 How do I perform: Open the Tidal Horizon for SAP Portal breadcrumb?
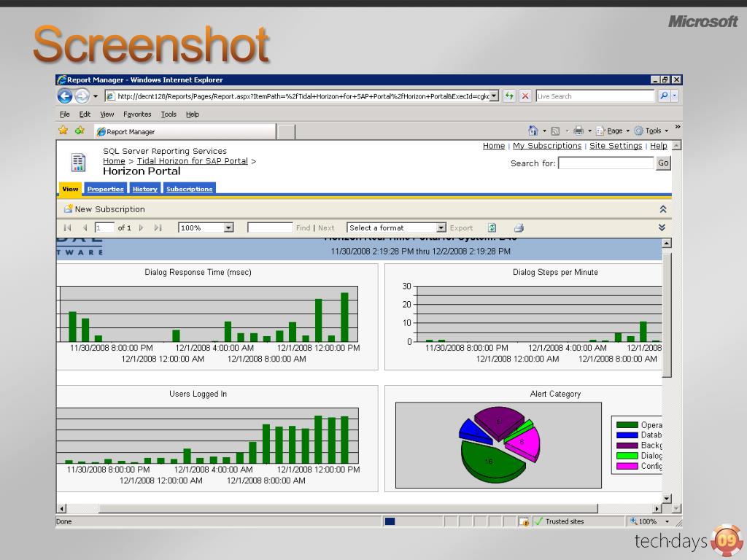(193, 161)
